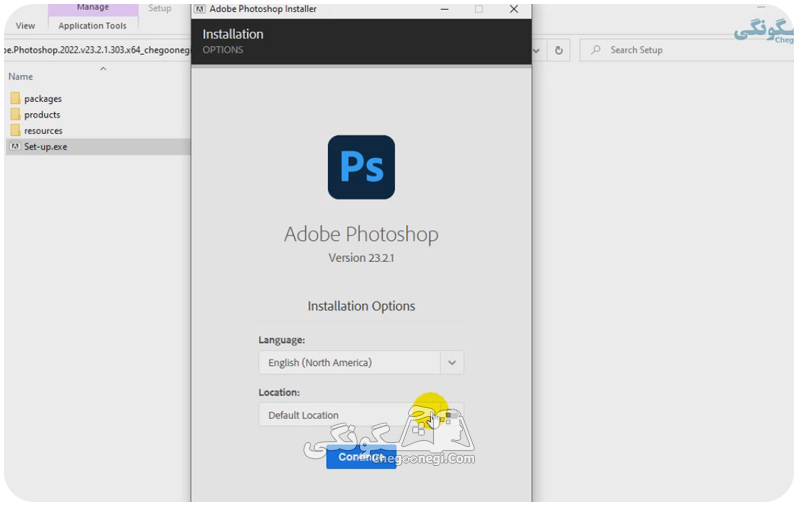Click the search magnifier icon
This screenshot has width=798, height=508.
[x=596, y=50]
